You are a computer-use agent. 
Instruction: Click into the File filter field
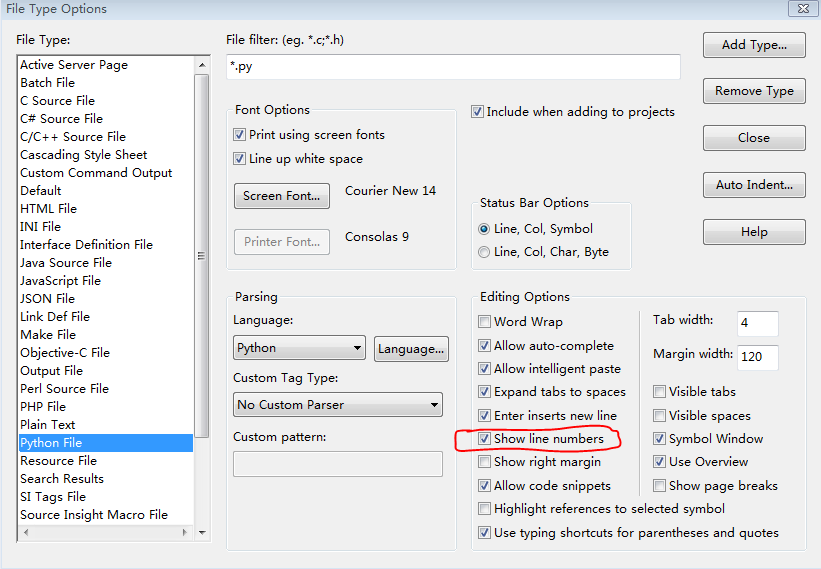pyautogui.click(x=453, y=66)
